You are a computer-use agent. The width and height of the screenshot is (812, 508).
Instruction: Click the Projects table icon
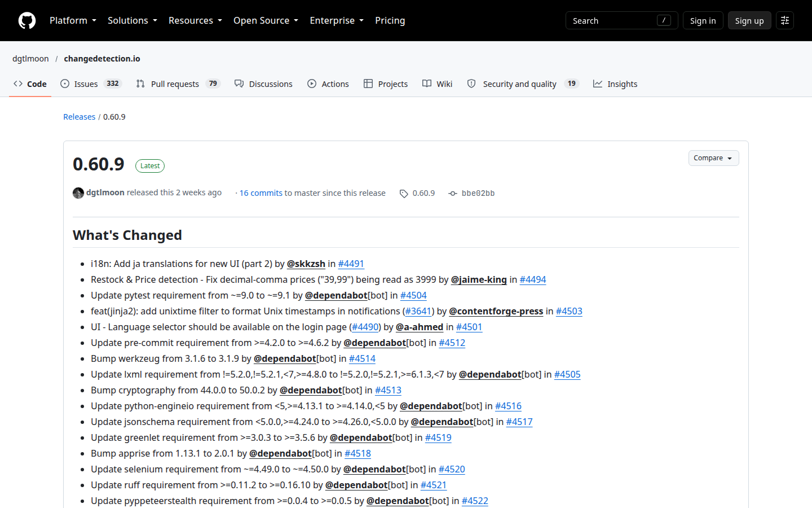coord(368,84)
